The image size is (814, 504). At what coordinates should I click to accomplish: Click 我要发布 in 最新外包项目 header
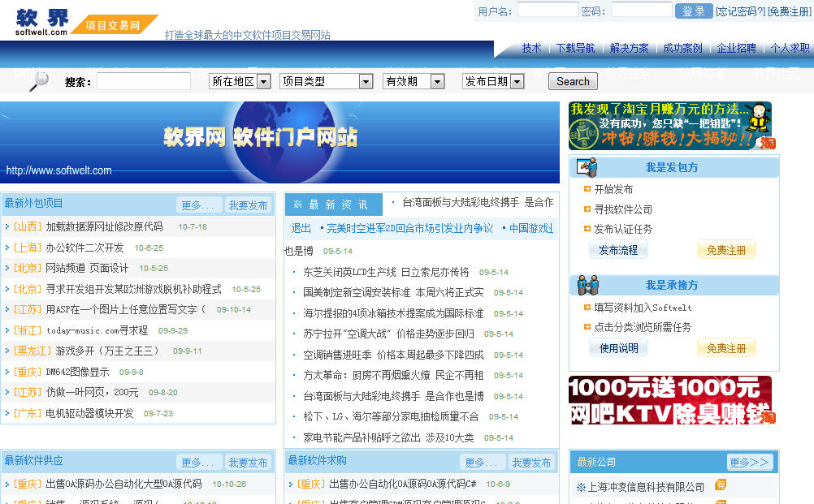(248, 205)
